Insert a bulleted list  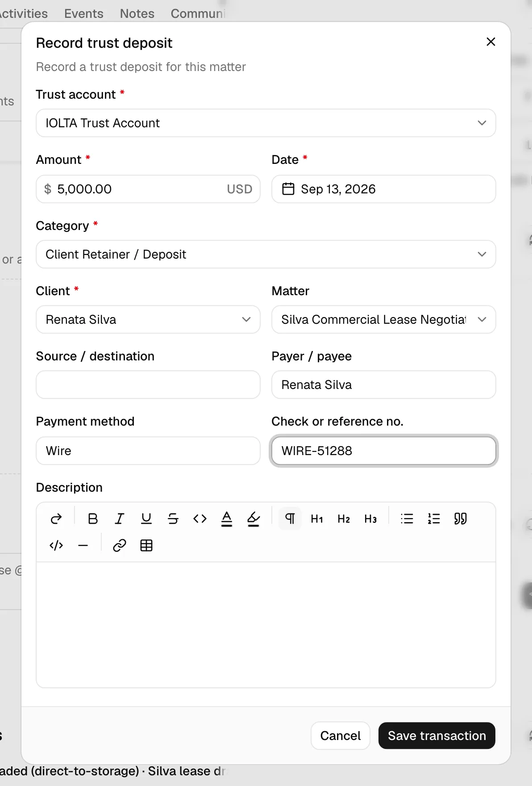[407, 518]
